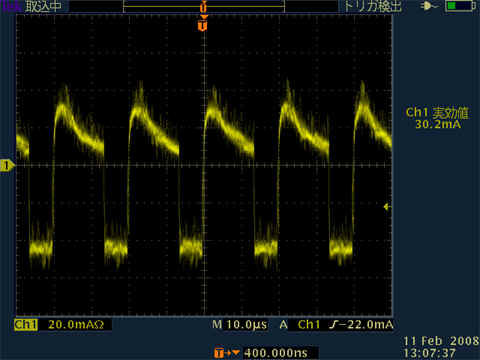Click the M 10.0µs timebase readout
Screen dimensions: 480x360
239,325
